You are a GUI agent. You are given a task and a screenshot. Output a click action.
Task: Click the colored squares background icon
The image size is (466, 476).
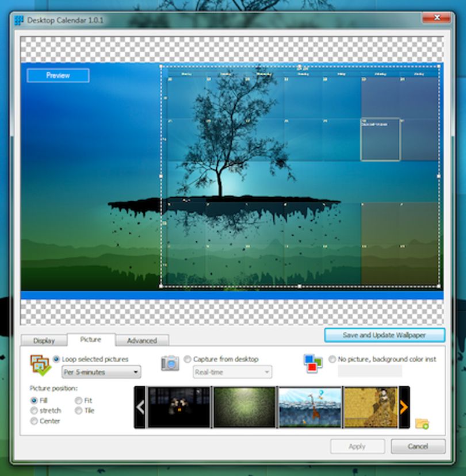coord(313,363)
